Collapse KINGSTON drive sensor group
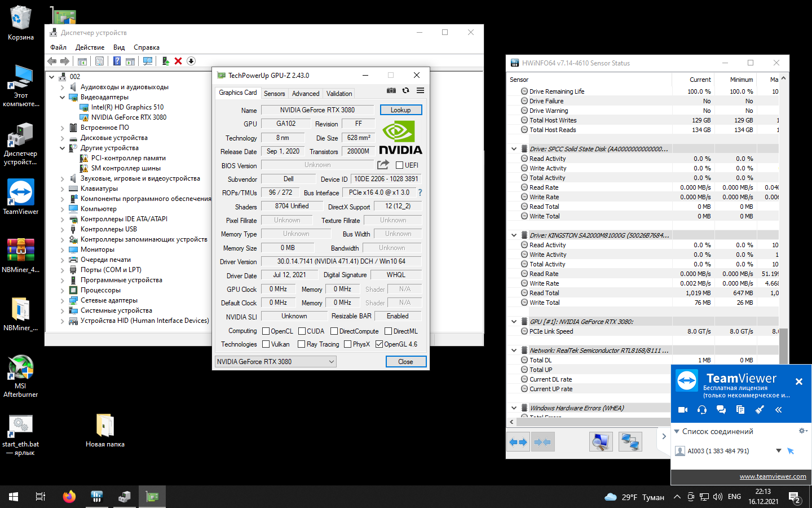Image resolution: width=812 pixels, height=508 pixels. pyautogui.click(x=514, y=235)
